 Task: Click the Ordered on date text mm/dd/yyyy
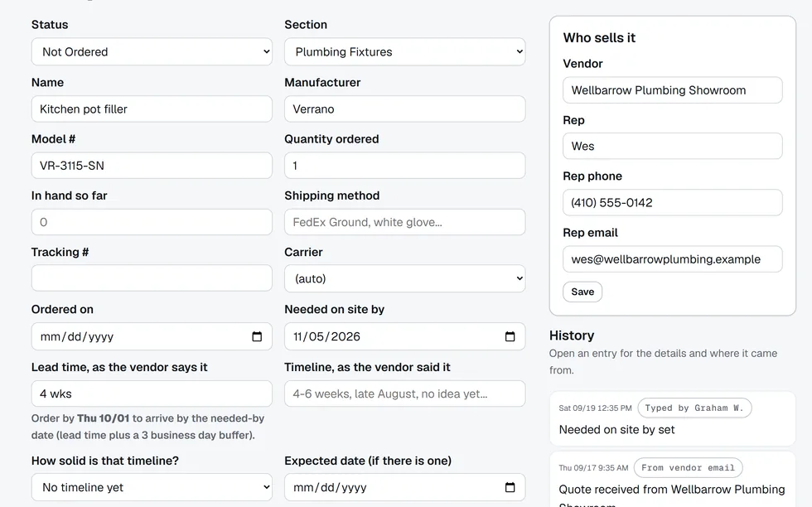click(76, 336)
